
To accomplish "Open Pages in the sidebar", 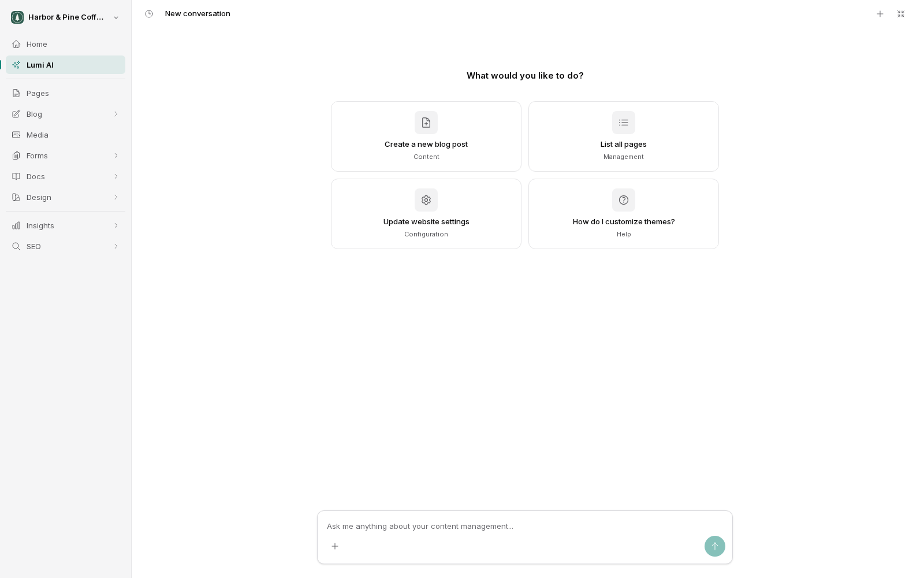I will coord(65,93).
